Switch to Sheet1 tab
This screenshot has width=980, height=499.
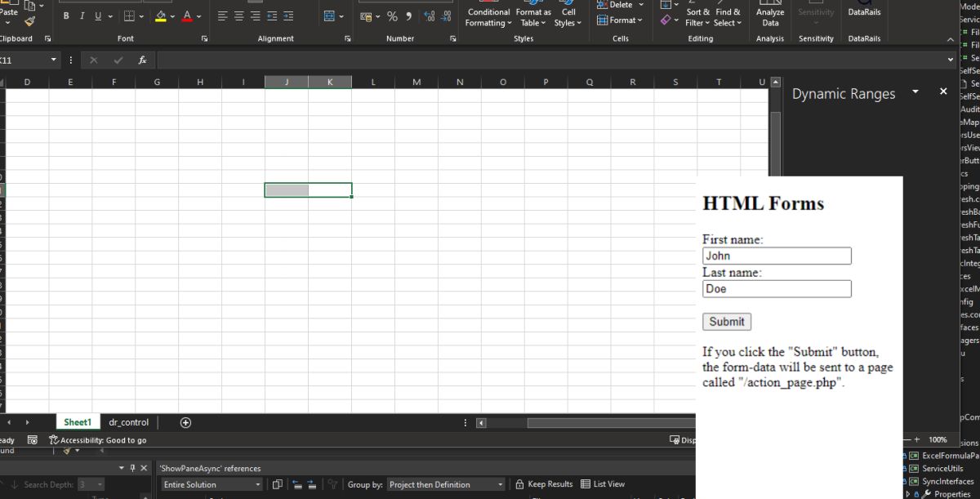(78, 422)
